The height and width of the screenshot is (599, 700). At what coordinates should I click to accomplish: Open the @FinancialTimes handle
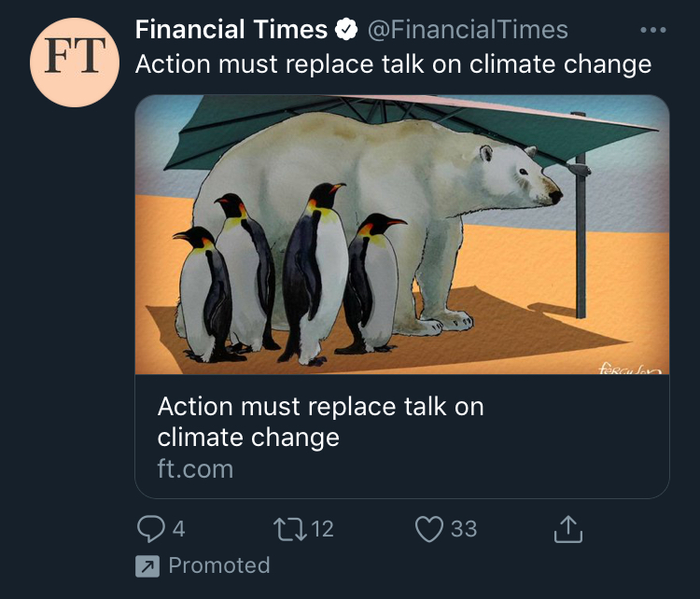coord(467,30)
